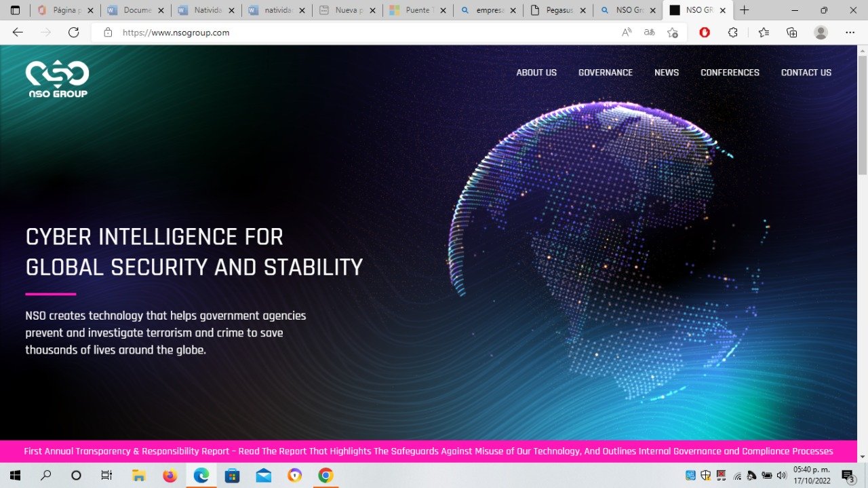Open the Favorites list
This screenshot has width=868, height=488.
764,33
